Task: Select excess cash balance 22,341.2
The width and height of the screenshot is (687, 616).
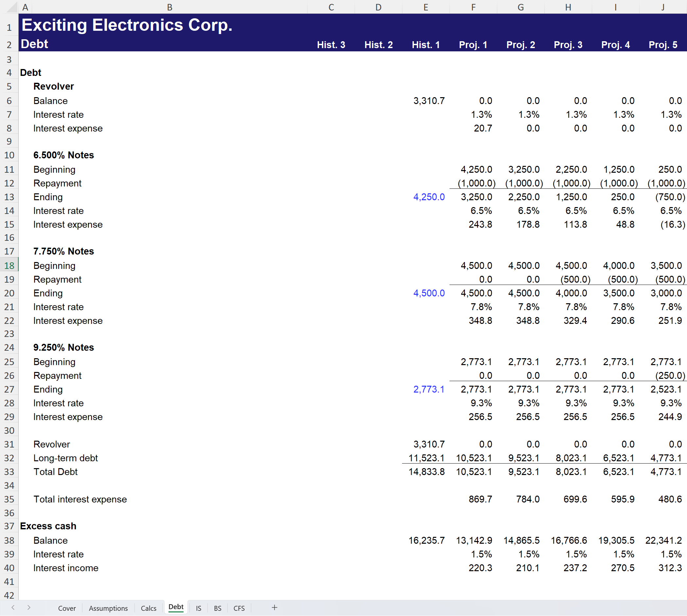Action: pos(663,540)
